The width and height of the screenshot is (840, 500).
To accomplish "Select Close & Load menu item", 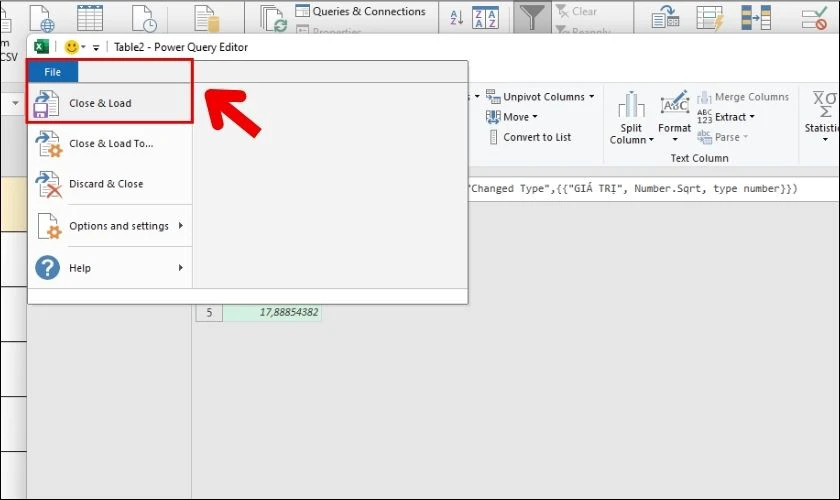I will point(110,103).
